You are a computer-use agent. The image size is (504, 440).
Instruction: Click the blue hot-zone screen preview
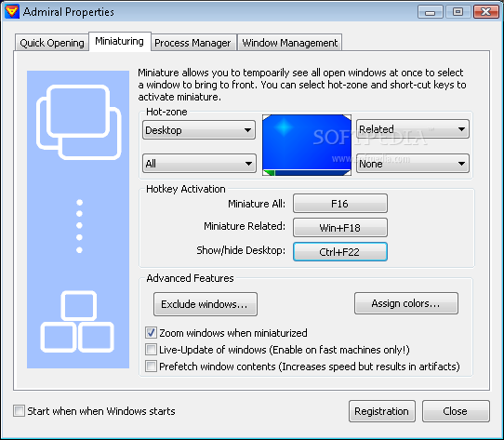[307, 145]
